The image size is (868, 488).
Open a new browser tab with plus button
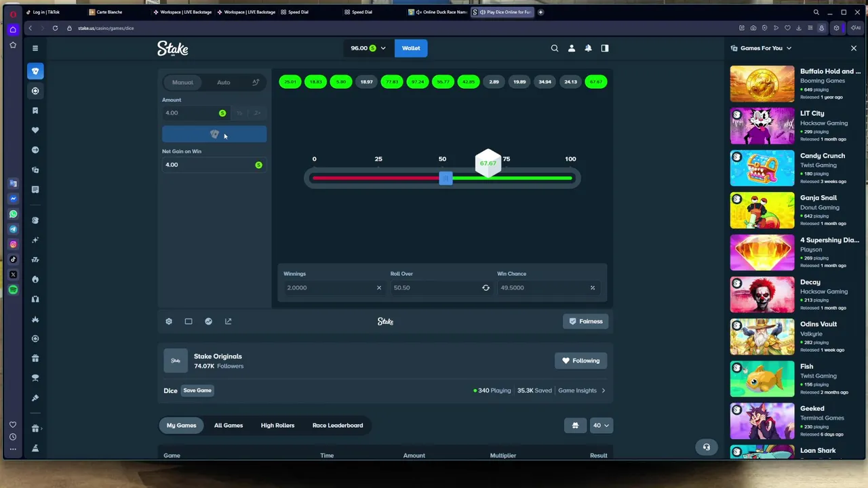point(540,12)
